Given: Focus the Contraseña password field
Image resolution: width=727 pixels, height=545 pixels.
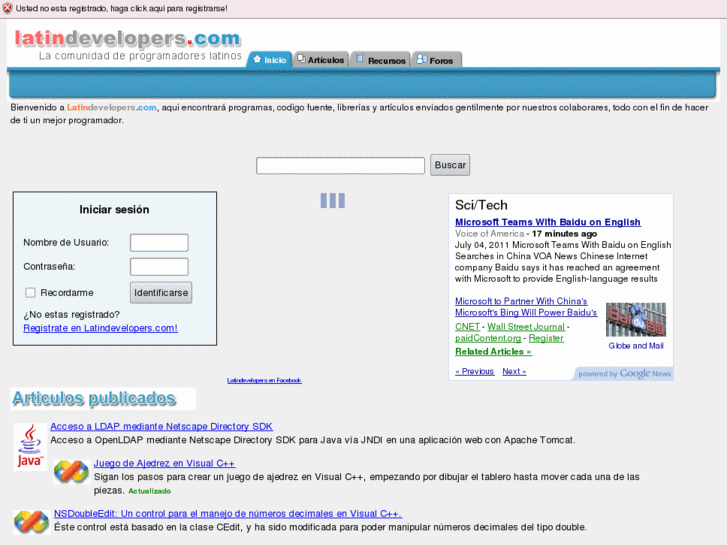Looking at the screenshot, I should [x=159, y=267].
